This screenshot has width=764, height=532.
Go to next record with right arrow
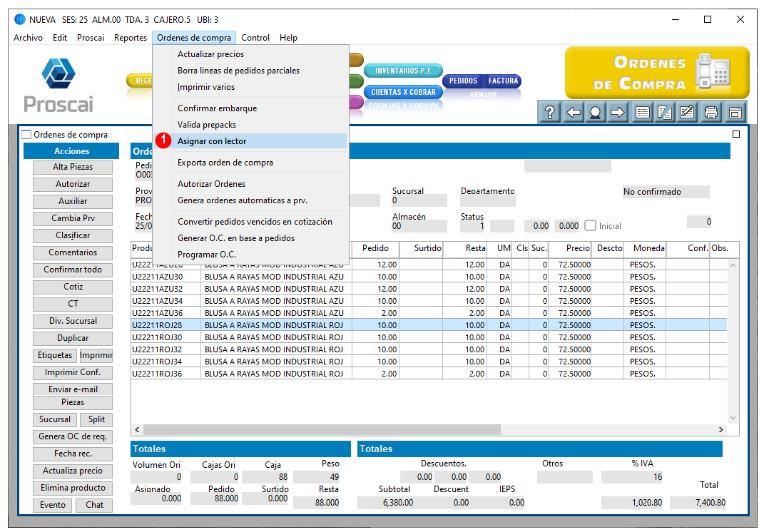617,113
